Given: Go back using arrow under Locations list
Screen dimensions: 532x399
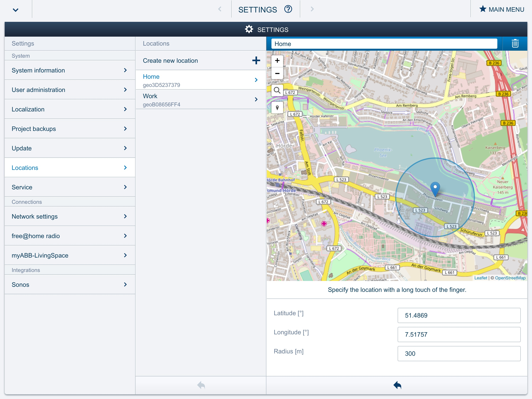Looking at the screenshot, I should (201, 385).
